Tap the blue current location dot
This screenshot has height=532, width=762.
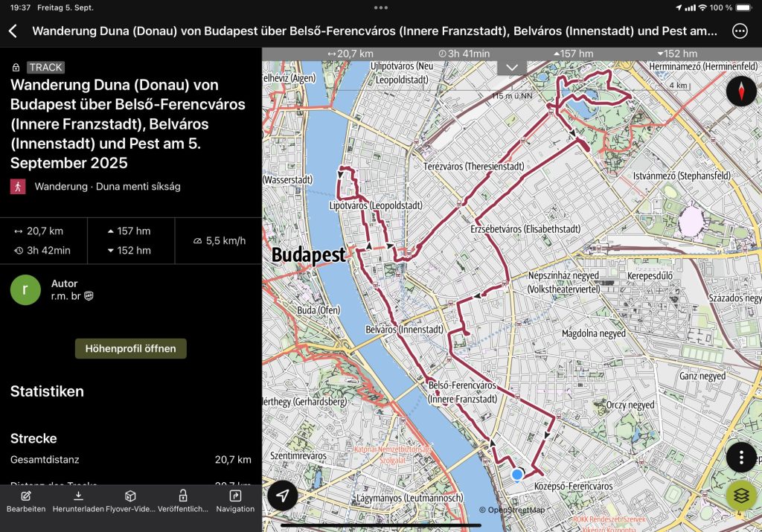pos(517,474)
